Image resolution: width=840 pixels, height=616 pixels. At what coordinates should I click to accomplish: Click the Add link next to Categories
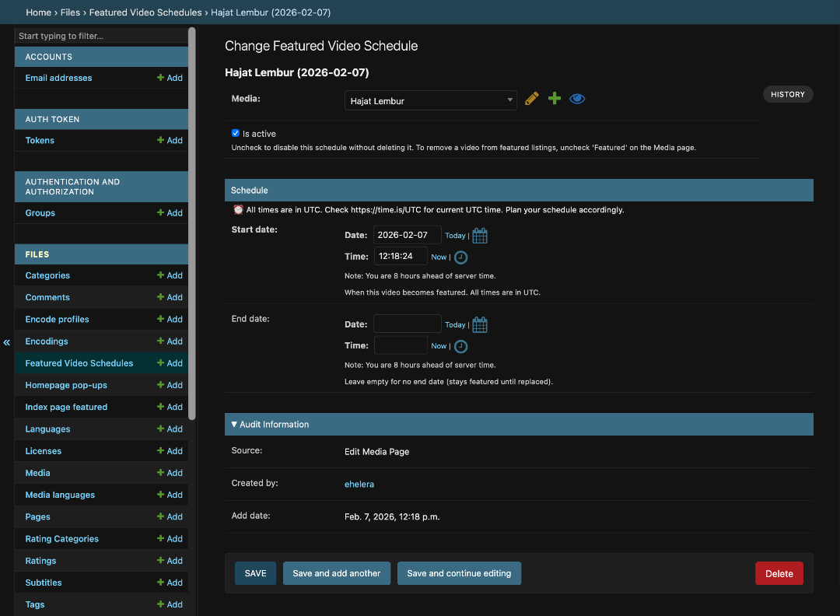tap(170, 275)
